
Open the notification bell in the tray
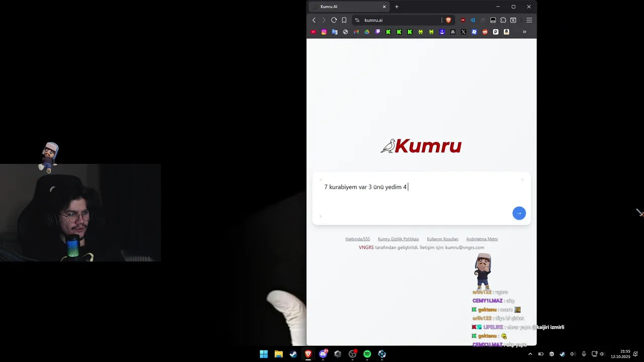[x=635, y=354]
